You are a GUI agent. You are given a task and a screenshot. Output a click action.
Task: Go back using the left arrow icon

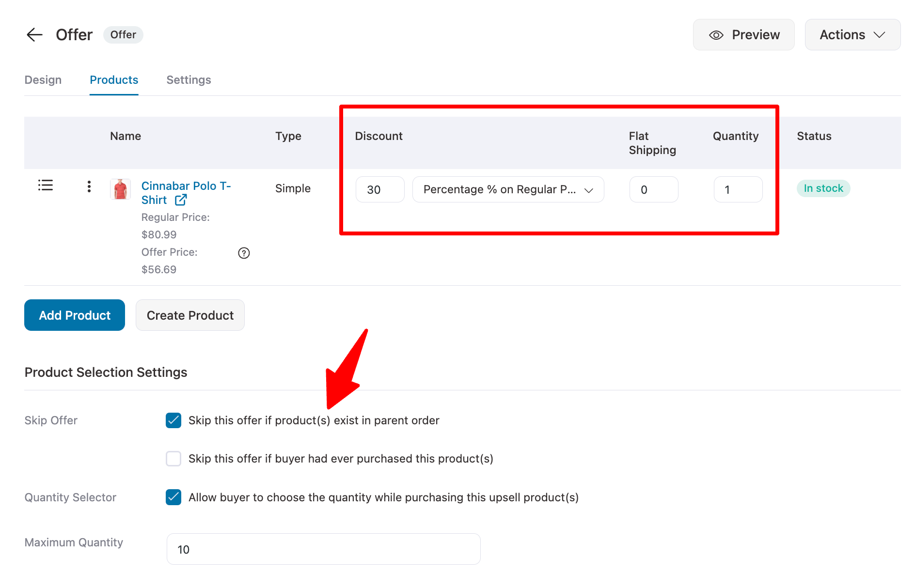(x=34, y=35)
